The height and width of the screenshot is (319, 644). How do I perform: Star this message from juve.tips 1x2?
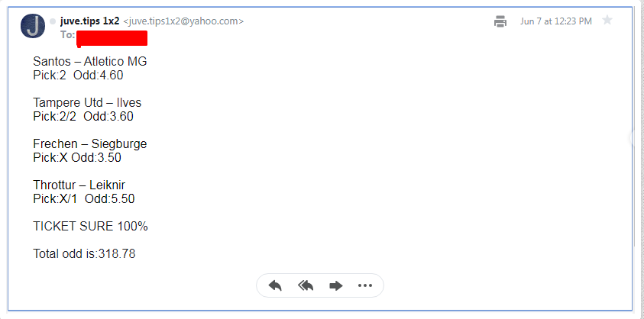[607, 20]
